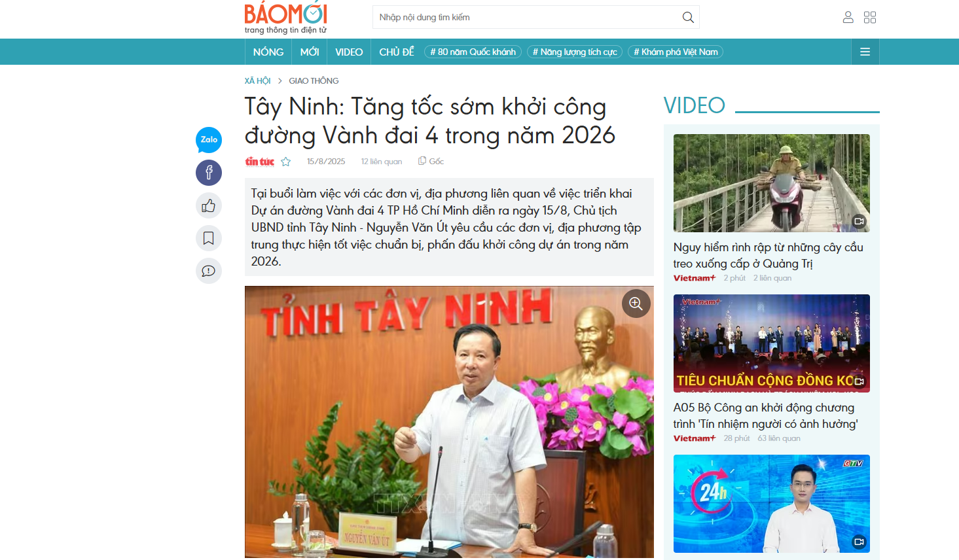Zoom the article photo with magnifier icon
The image size is (959, 560).
pos(636,304)
